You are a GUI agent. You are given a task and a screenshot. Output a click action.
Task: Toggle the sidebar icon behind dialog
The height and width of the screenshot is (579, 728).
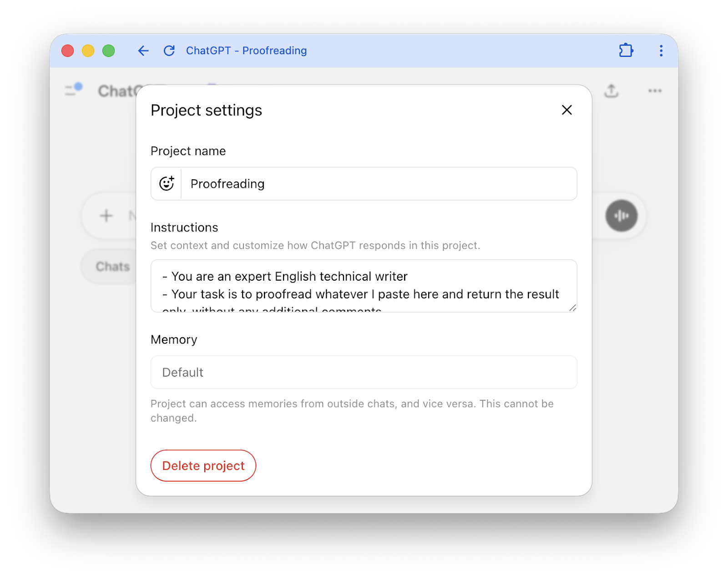point(73,90)
